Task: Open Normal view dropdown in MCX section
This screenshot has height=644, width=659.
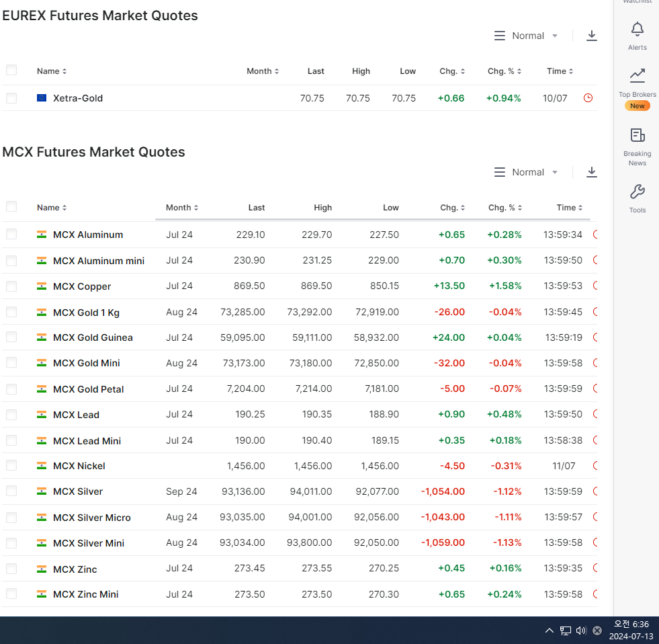Action: point(535,173)
